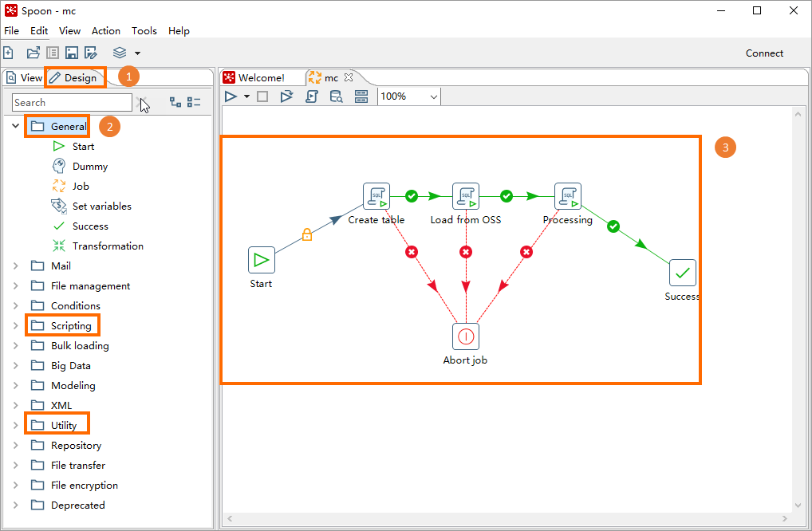Switch to the Welcome! tab
This screenshot has width=812, height=531.
click(x=262, y=77)
